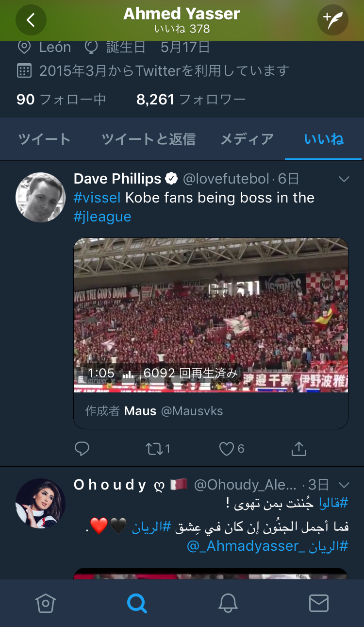Retweet the Vissel Kobe fans tweet
This screenshot has width=364, height=627.
pos(155,449)
